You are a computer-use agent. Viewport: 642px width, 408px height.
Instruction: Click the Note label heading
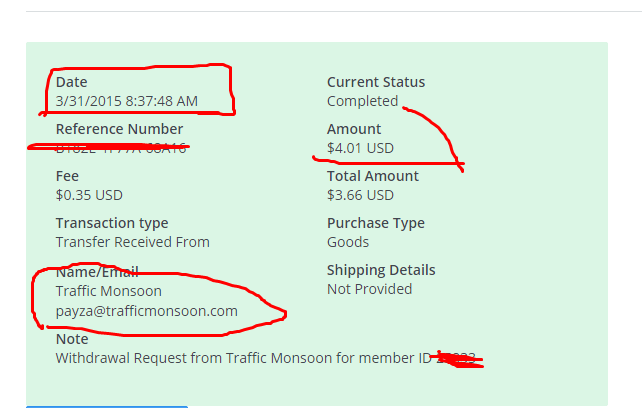(x=72, y=339)
